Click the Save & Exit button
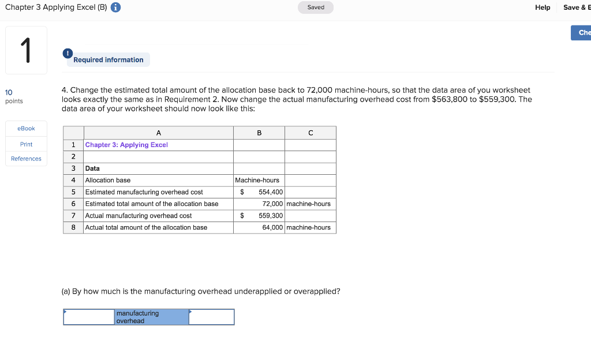 pyautogui.click(x=577, y=7)
